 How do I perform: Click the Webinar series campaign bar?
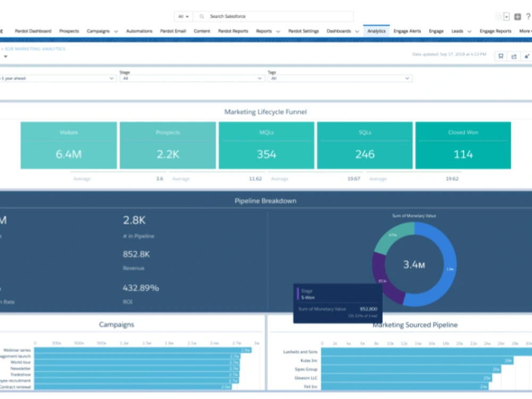tap(143, 350)
